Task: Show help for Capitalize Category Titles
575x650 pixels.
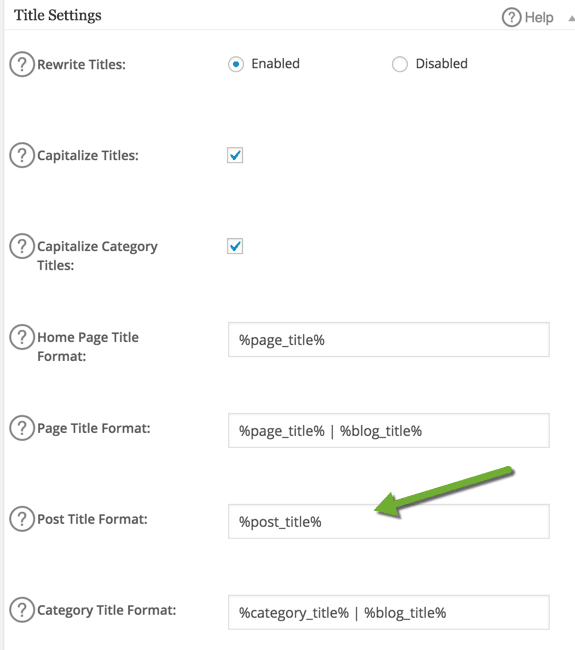Action: (22, 246)
